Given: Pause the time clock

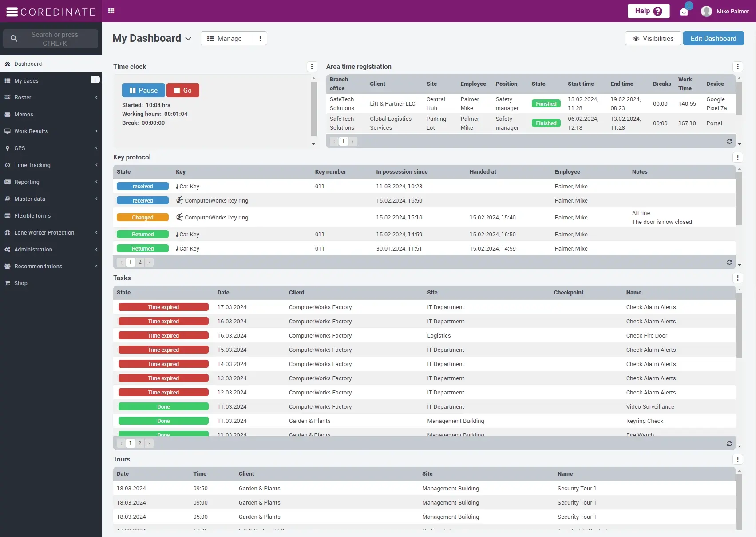Looking at the screenshot, I should tap(143, 90).
